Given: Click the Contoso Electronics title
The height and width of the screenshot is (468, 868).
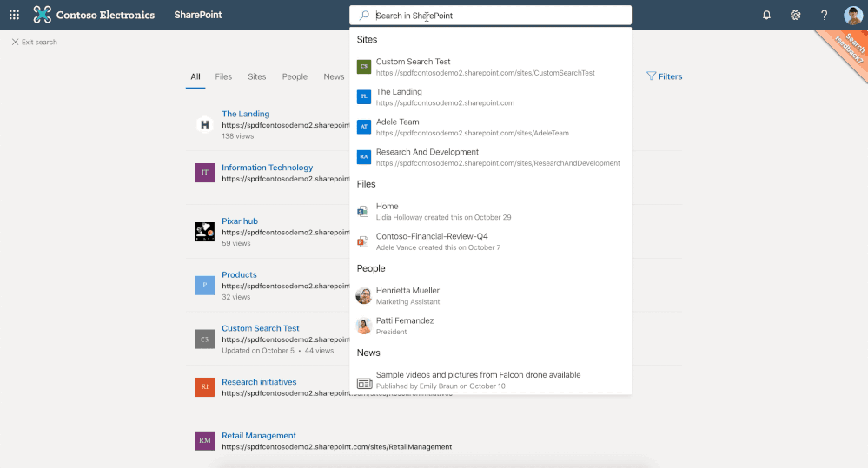Looking at the screenshot, I should tap(105, 15).
